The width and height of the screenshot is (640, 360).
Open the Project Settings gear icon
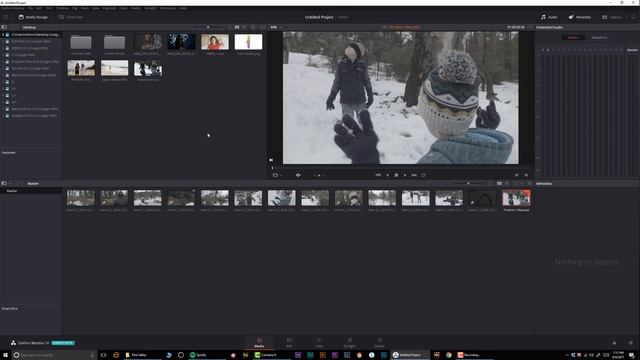[x=631, y=343]
